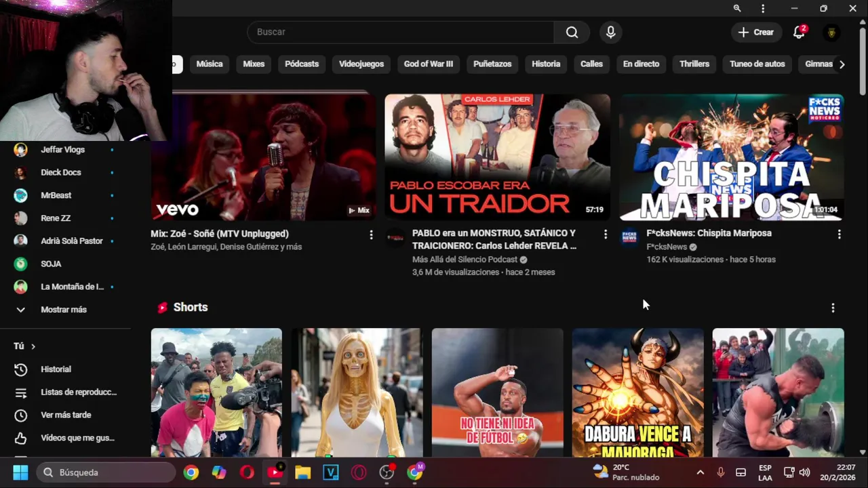Open the Más Allá del Silencio Podcast channel link
This screenshot has height=488, width=868.
[x=465, y=260]
